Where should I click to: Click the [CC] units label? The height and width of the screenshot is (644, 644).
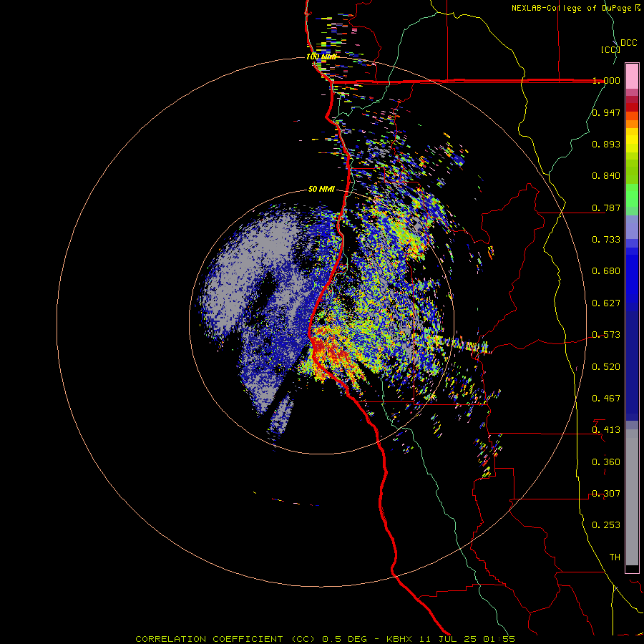click(610, 49)
